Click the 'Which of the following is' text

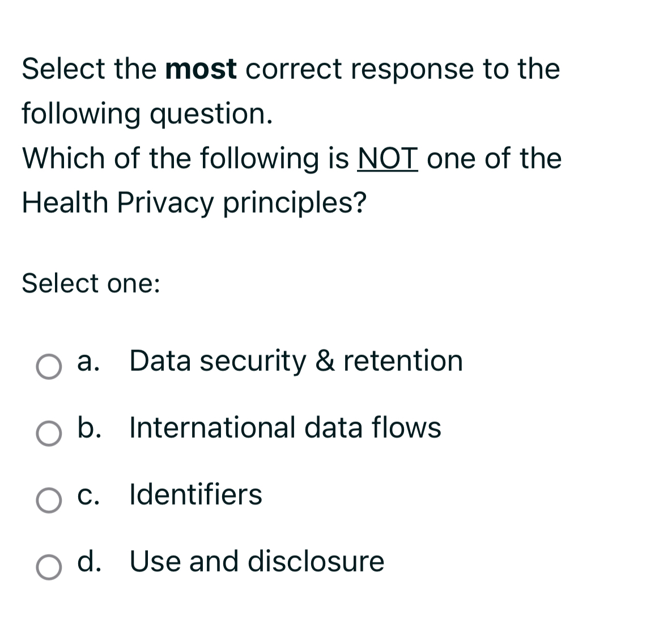pos(186,159)
